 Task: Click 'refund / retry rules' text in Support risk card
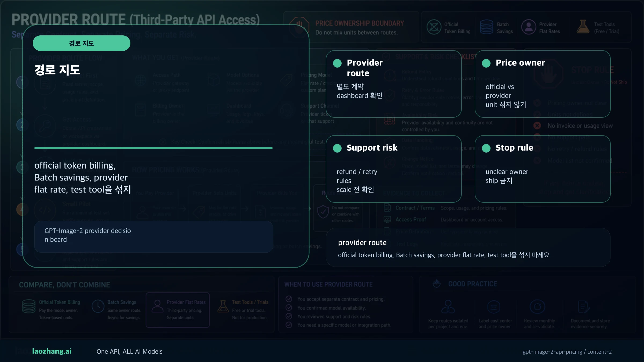(x=357, y=176)
